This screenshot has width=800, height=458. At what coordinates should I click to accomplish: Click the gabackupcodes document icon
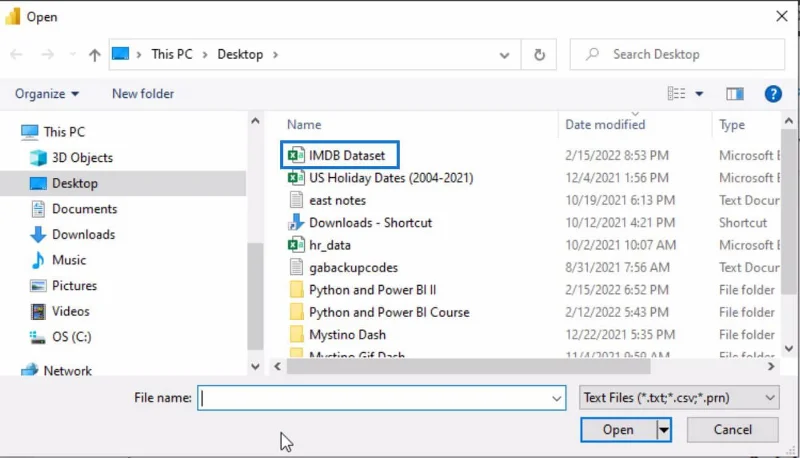coord(296,267)
